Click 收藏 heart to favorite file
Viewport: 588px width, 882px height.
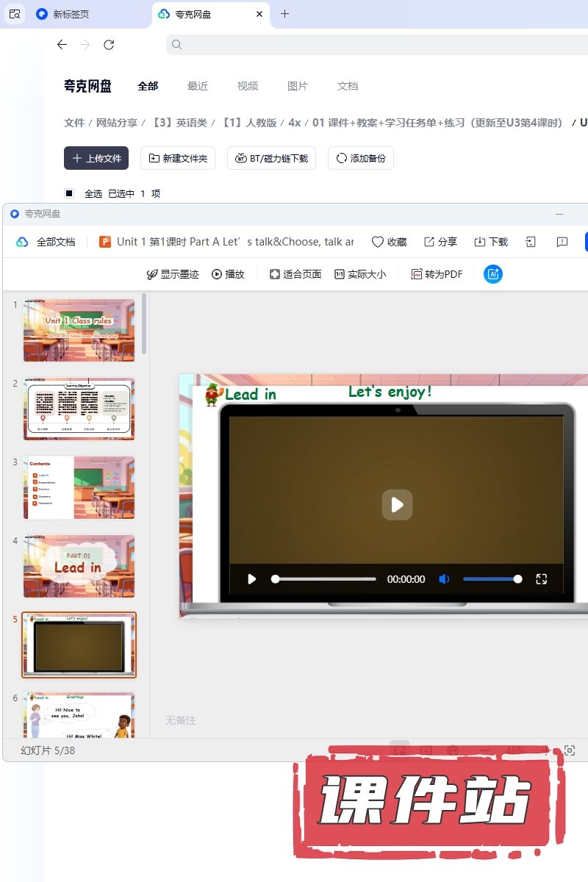(x=389, y=242)
